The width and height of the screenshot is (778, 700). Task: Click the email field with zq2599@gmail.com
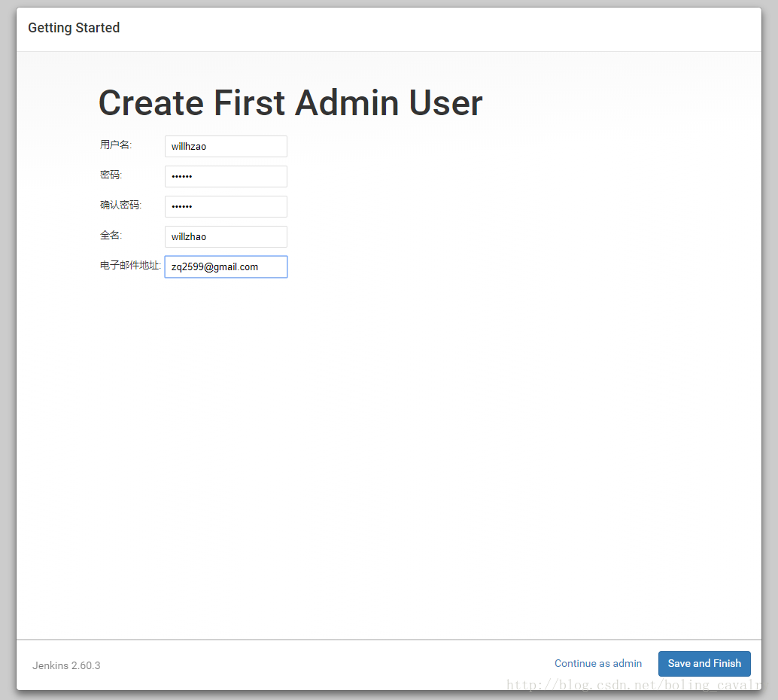pos(226,266)
